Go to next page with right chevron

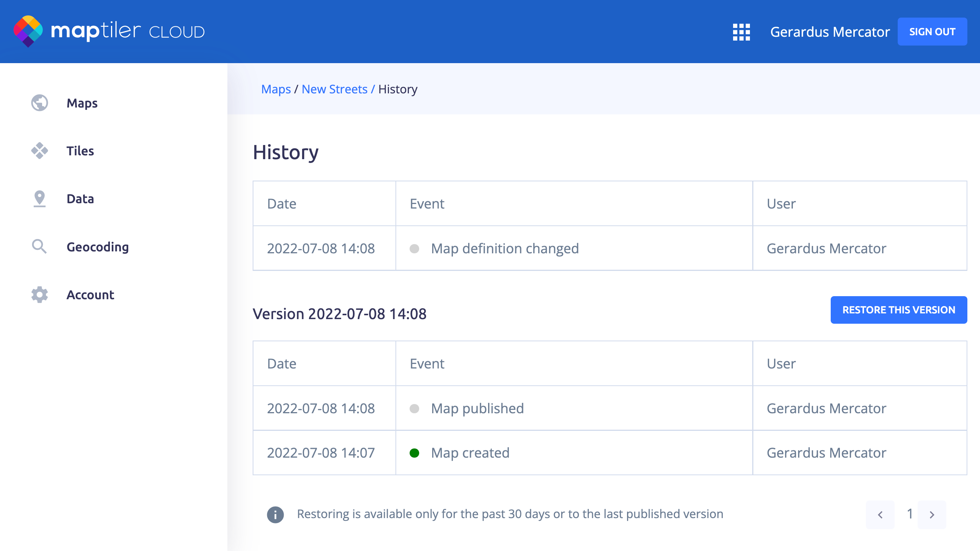pyautogui.click(x=932, y=515)
